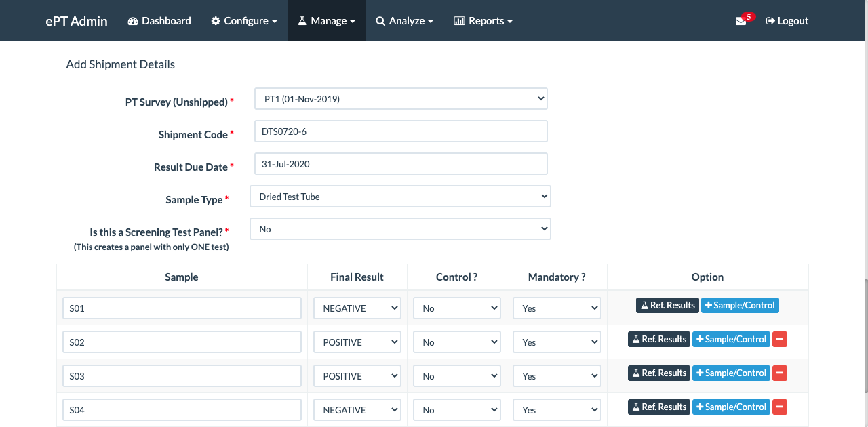Open the Screening Test Panel dropdown
This screenshot has height=427, width=868.
click(x=400, y=229)
